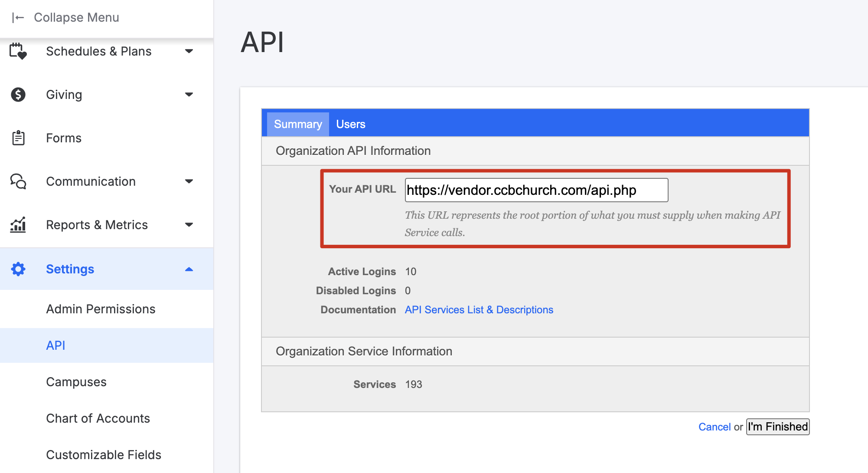Screen dimensions: 868x473
Task: Open Campuses settings
Action: [x=76, y=382]
